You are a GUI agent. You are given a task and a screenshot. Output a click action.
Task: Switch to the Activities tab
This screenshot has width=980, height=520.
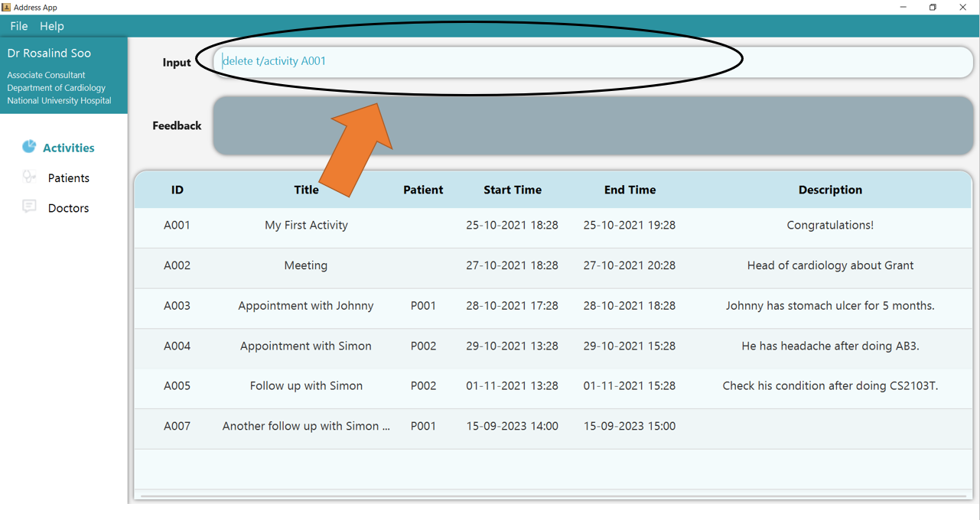click(68, 148)
